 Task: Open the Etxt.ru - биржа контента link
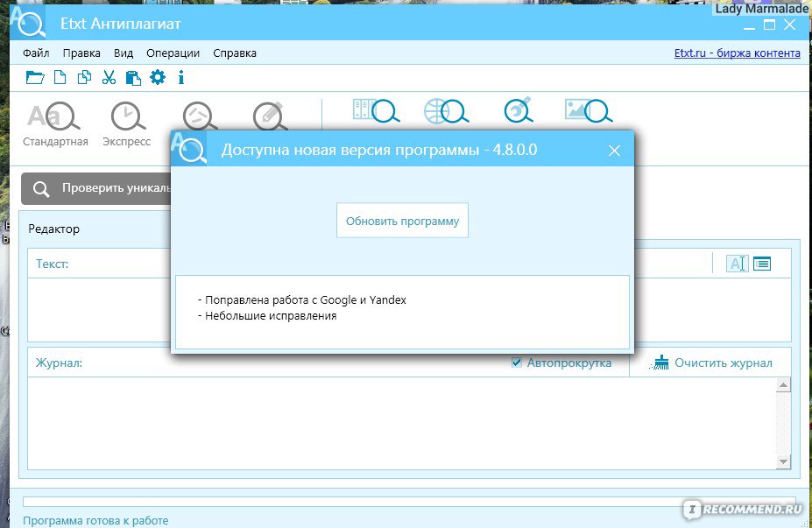click(737, 53)
